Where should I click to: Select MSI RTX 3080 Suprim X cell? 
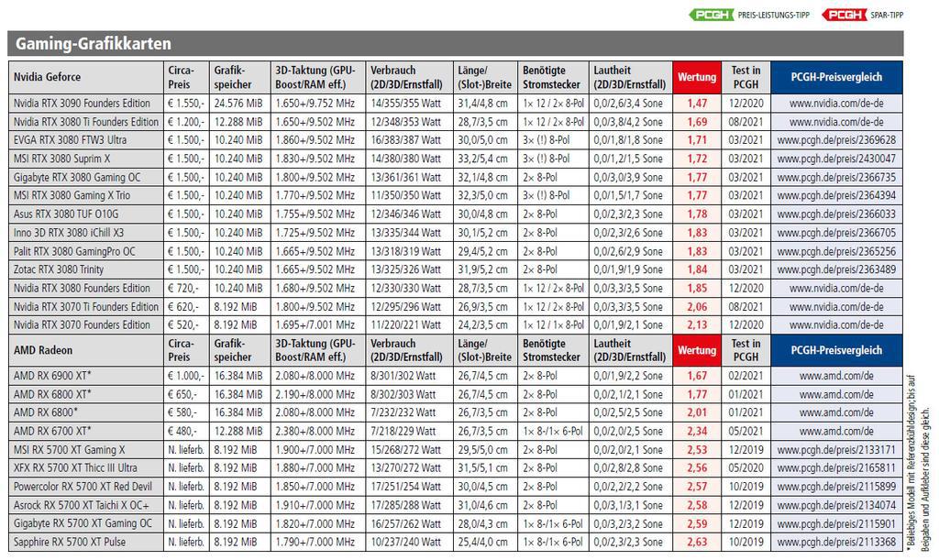(86, 159)
